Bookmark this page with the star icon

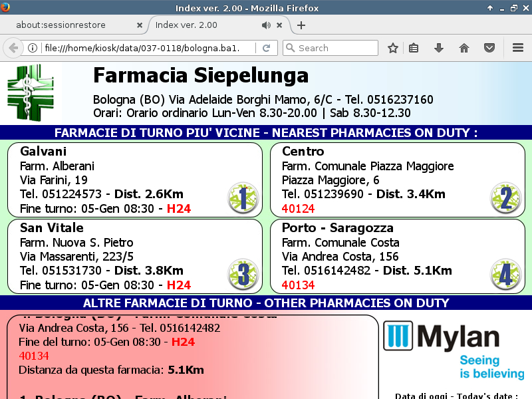click(393, 48)
